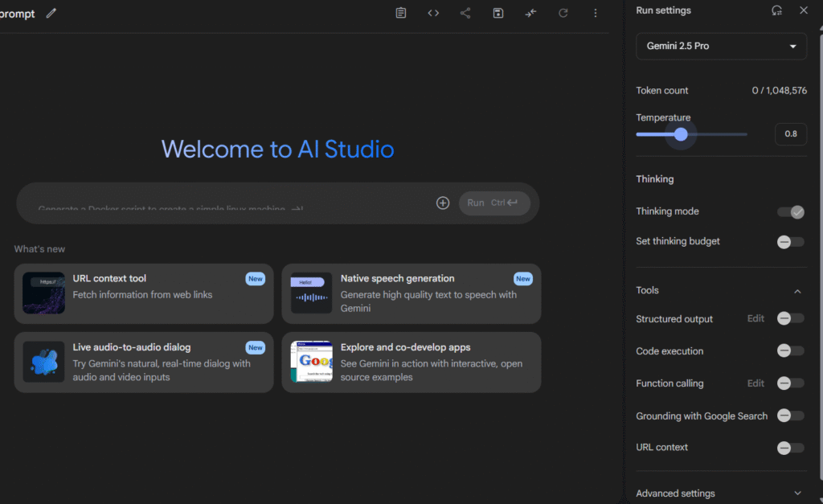Switch on the Function calling toggle
Image resolution: width=823 pixels, height=504 pixels.
[x=791, y=383]
